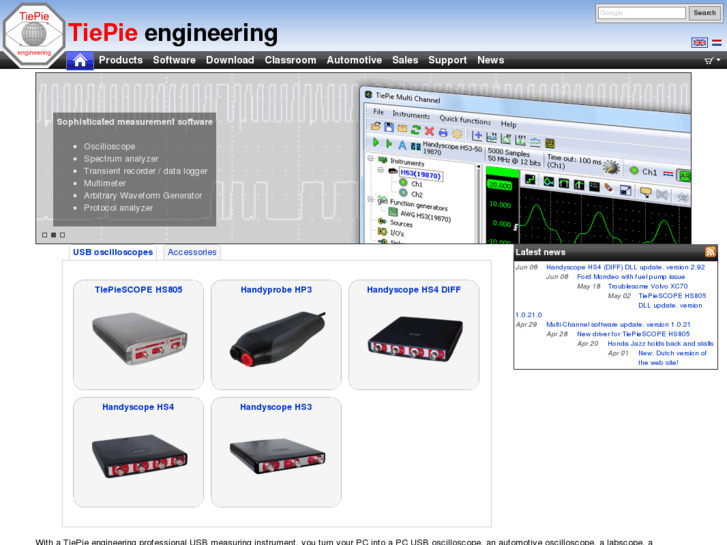Open Multi Channel software update news

618,325
